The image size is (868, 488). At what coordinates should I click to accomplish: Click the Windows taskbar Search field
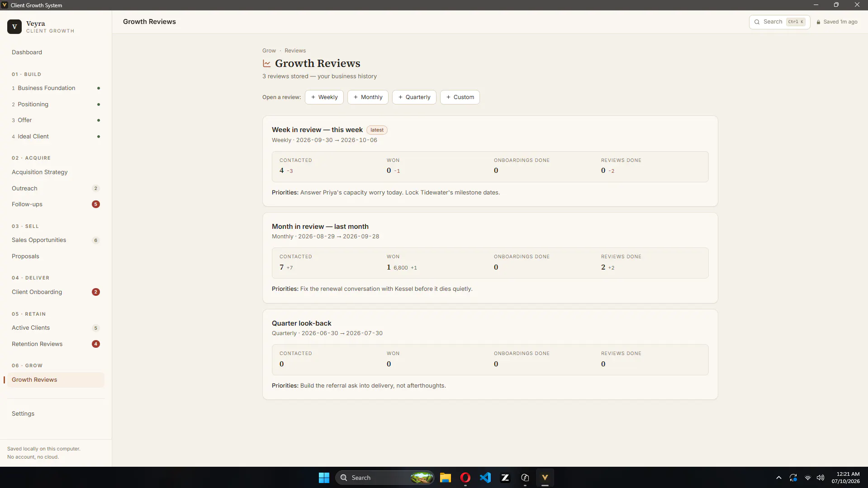pos(385,478)
